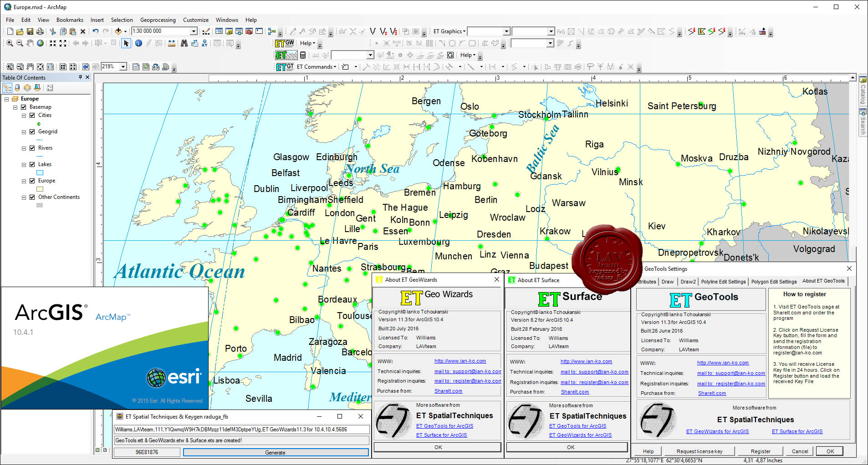Click the Fixed Zoom In icon
This screenshot has height=465, width=868.
[53, 43]
